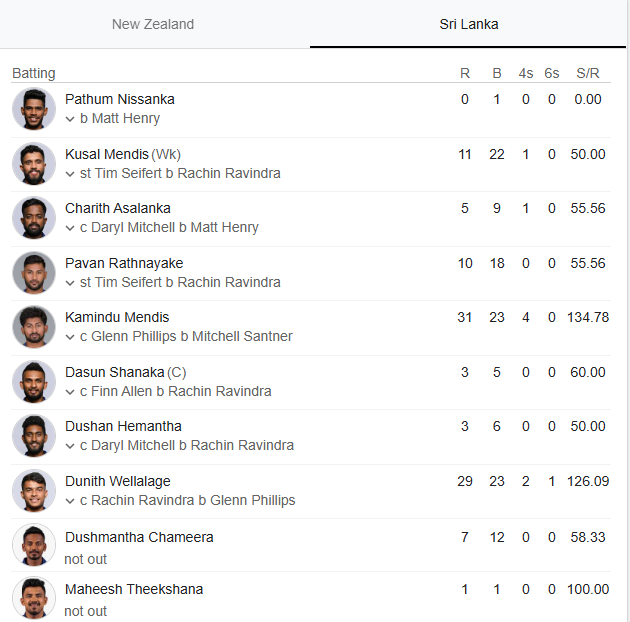Click Pavan Rathnayake's player avatar
The height and width of the screenshot is (622, 630).
(34, 273)
